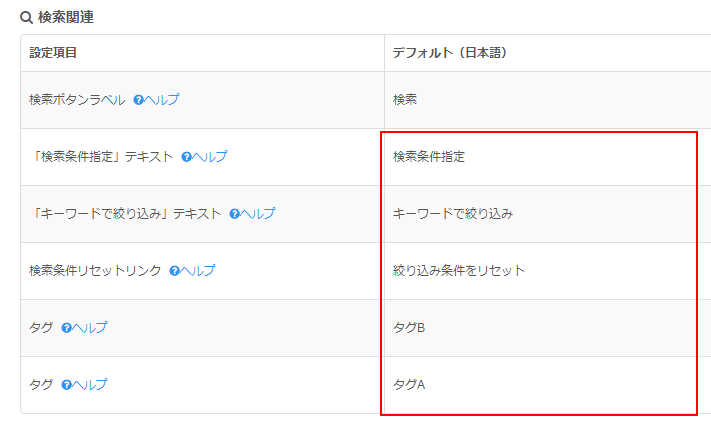This screenshot has width=711, height=432.
Task: Click the デフォルト（日本語） column header
Action: point(450,53)
